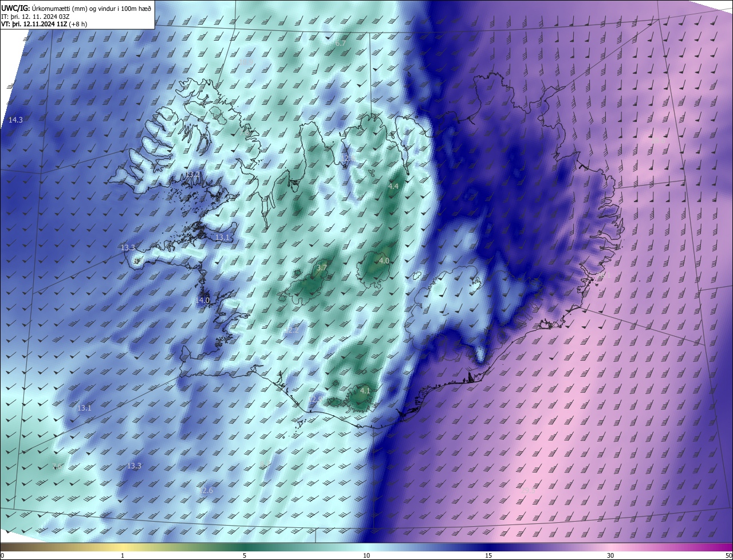Image resolution: width=733 pixels, height=560 pixels.
Task: Click the 3.7 value on the glacier
Action: pyautogui.click(x=322, y=268)
